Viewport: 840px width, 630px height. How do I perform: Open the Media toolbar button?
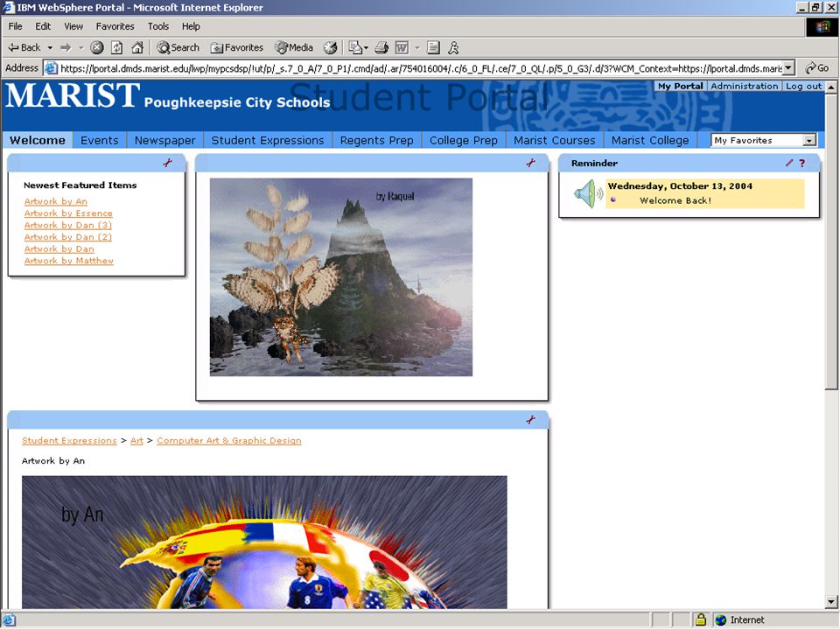click(x=294, y=47)
